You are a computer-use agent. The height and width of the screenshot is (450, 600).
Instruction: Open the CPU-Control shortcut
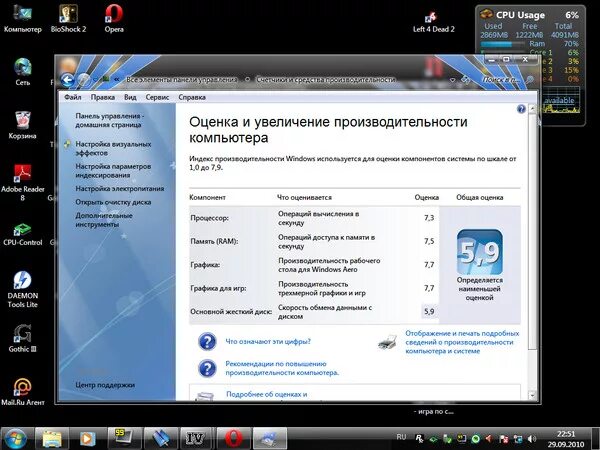click(x=23, y=234)
